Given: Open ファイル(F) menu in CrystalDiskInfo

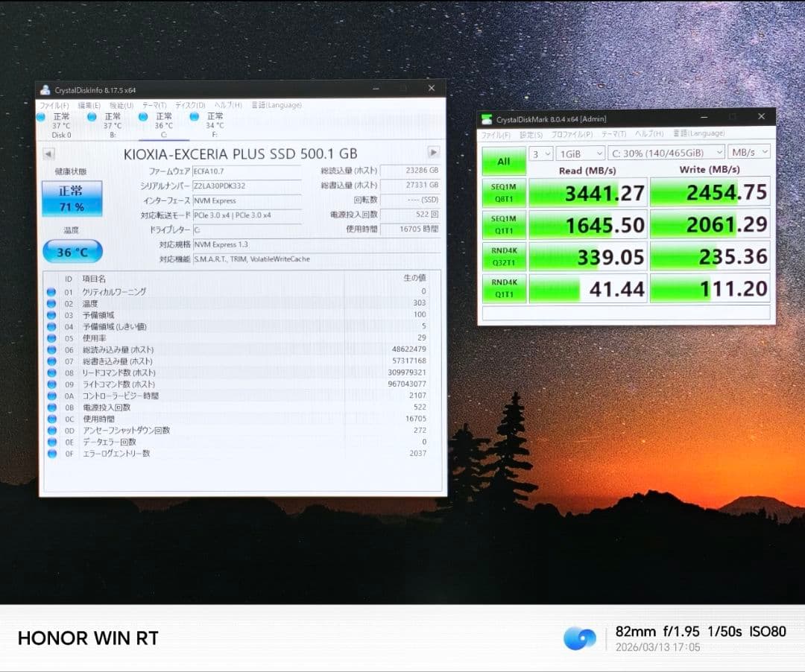Looking at the screenshot, I should pyautogui.click(x=54, y=105).
